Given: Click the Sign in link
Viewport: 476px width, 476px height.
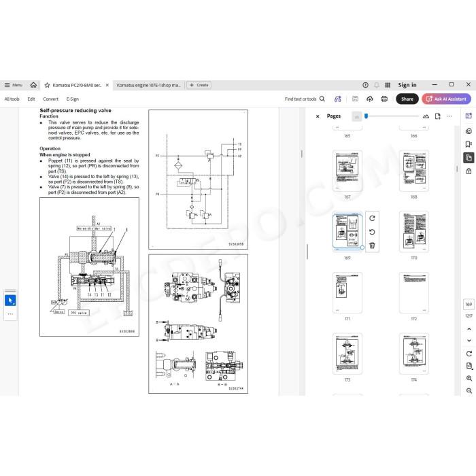Looking at the screenshot, I should tap(407, 85).
